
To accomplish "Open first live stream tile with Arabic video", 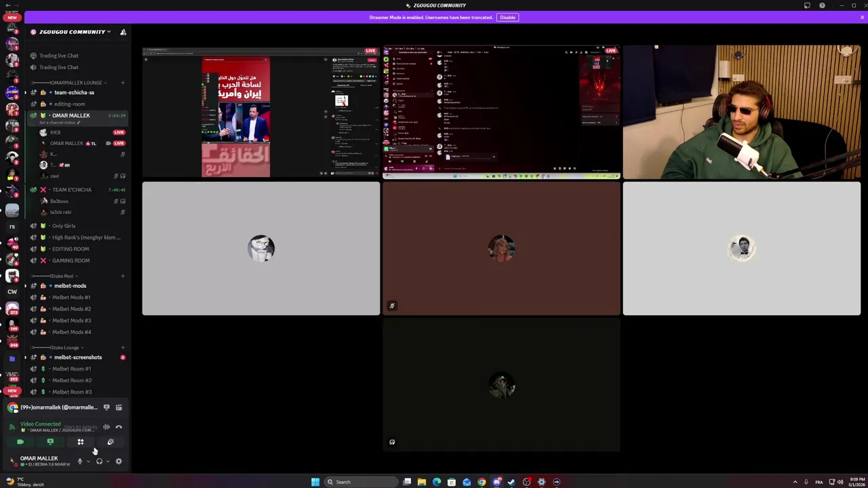I will point(261,113).
